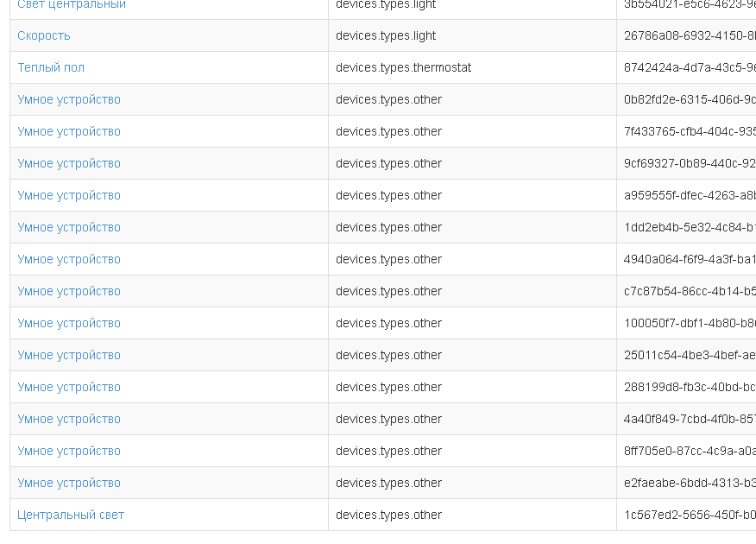
Task: Select the devices.types.thermostat cell
Action: pos(404,67)
